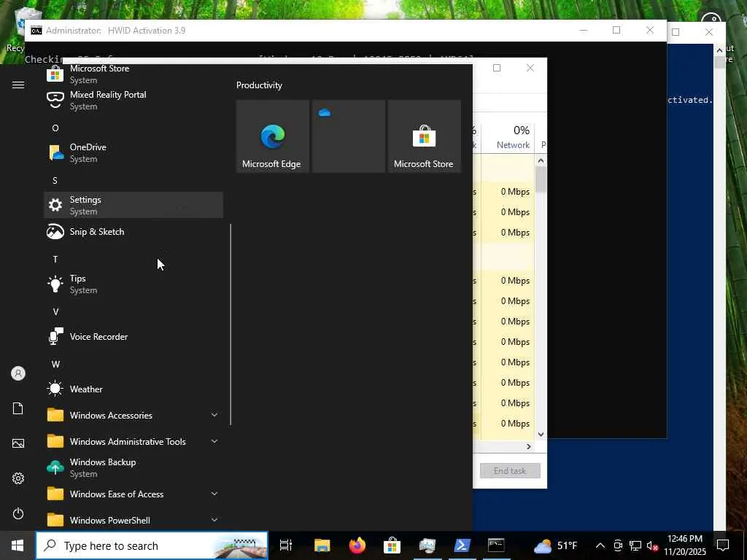Open Task View on the taskbar
Screen dimensions: 747x560
point(286,545)
